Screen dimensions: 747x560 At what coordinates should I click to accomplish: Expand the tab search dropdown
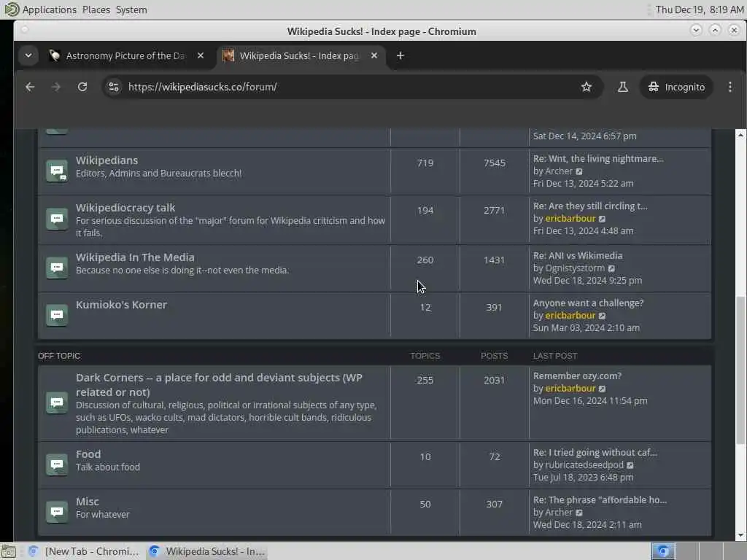[28, 55]
